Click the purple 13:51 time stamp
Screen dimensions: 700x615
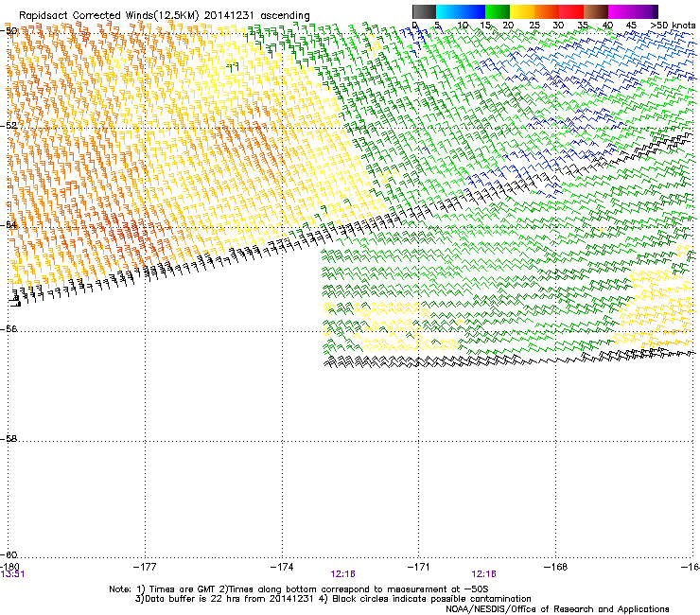point(12,574)
